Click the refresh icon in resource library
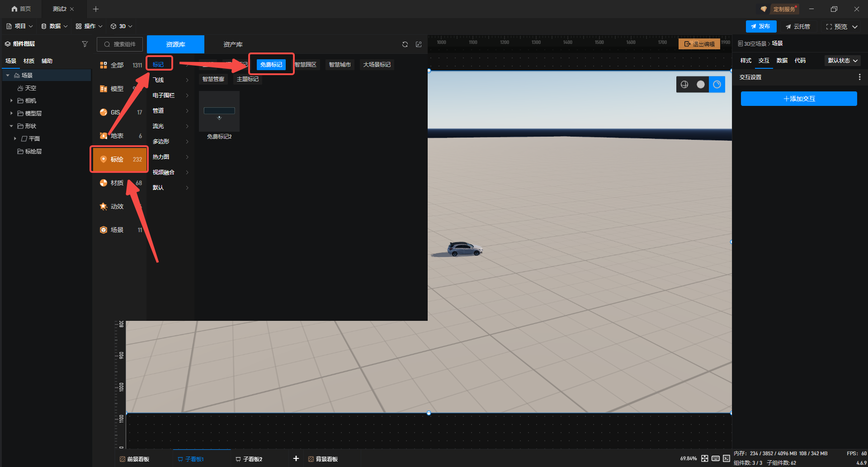Screen dimensions: 868x467 pyautogui.click(x=405, y=44)
